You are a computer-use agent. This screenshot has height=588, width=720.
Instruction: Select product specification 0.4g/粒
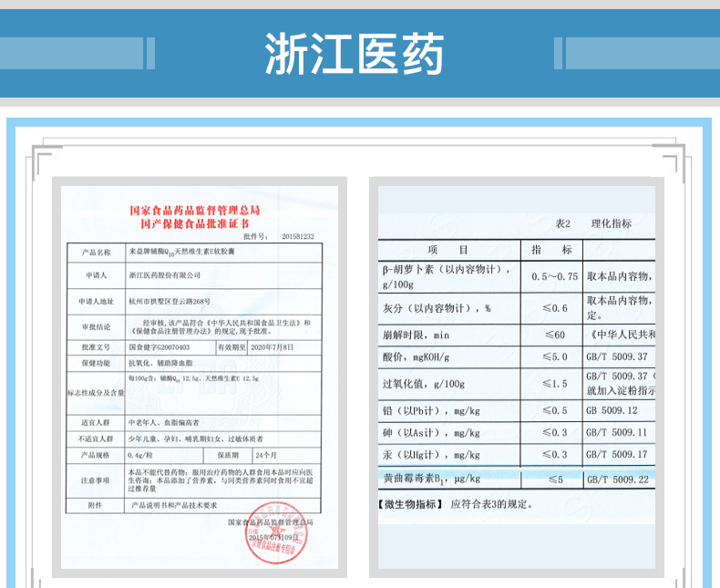pos(140,455)
